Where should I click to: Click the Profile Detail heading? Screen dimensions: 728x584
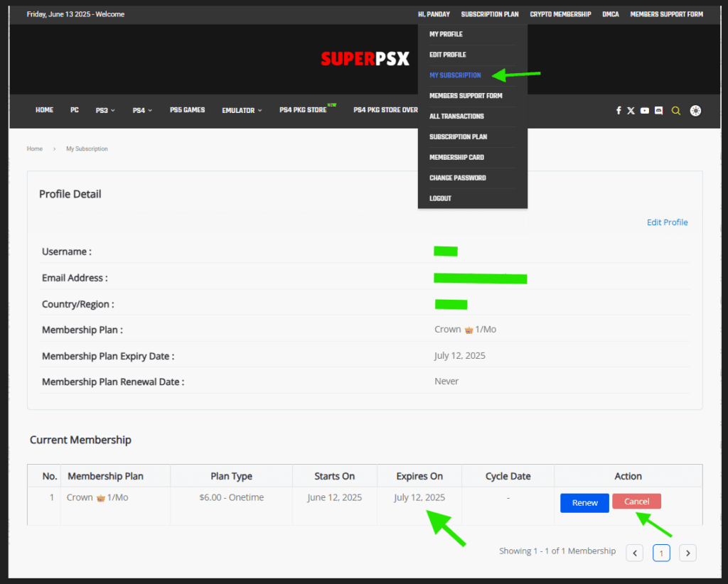click(x=70, y=194)
